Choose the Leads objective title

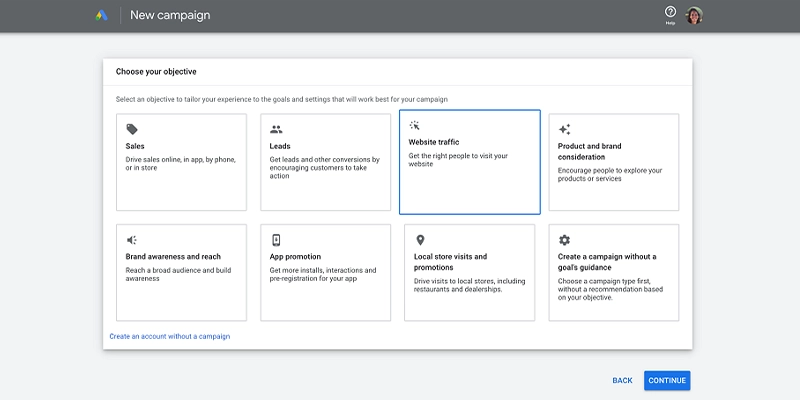280,146
